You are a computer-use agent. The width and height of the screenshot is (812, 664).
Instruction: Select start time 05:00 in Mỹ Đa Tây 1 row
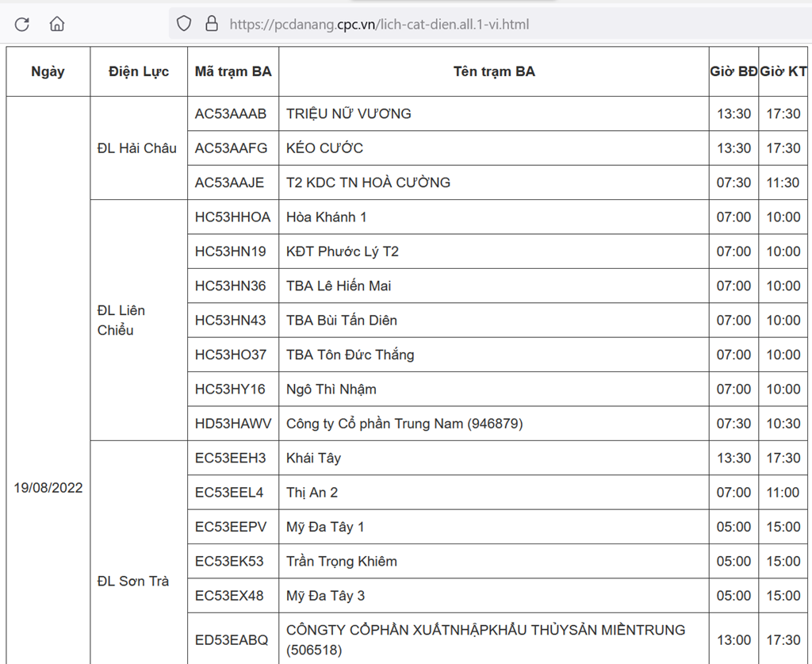pyautogui.click(x=733, y=527)
